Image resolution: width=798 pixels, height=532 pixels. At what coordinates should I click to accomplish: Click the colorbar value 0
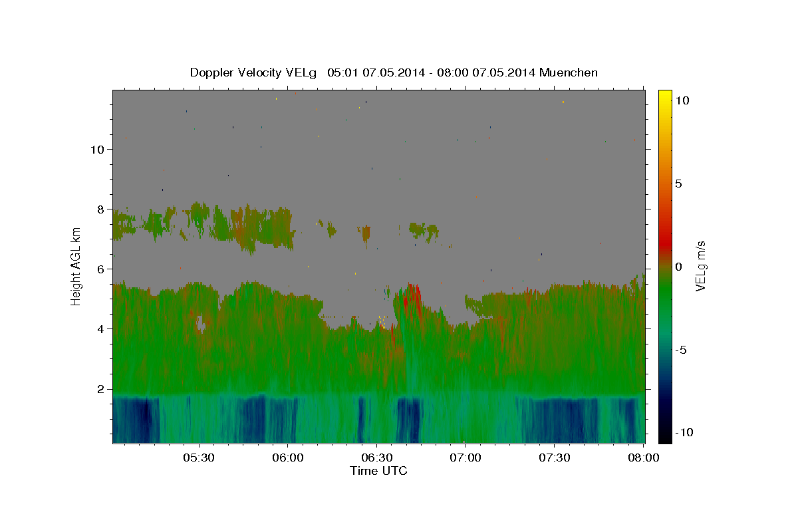(678, 267)
